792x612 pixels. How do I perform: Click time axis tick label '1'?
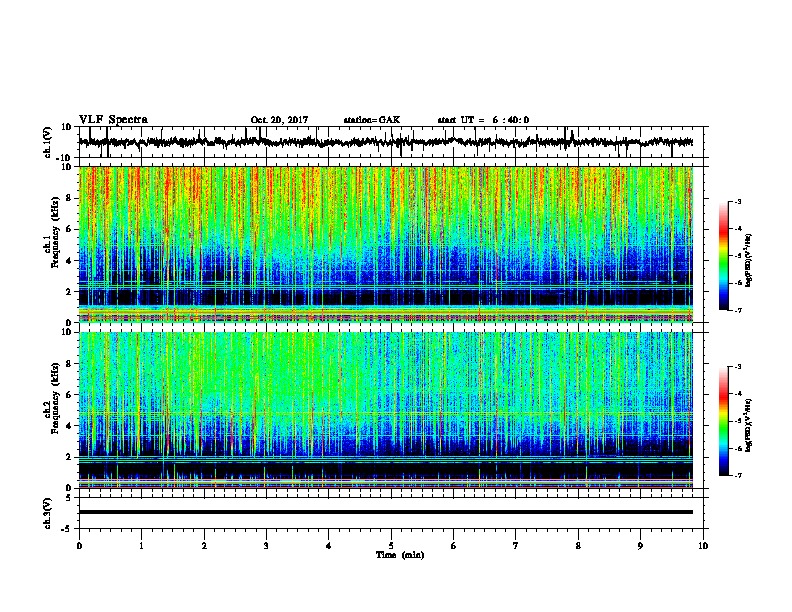click(141, 546)
